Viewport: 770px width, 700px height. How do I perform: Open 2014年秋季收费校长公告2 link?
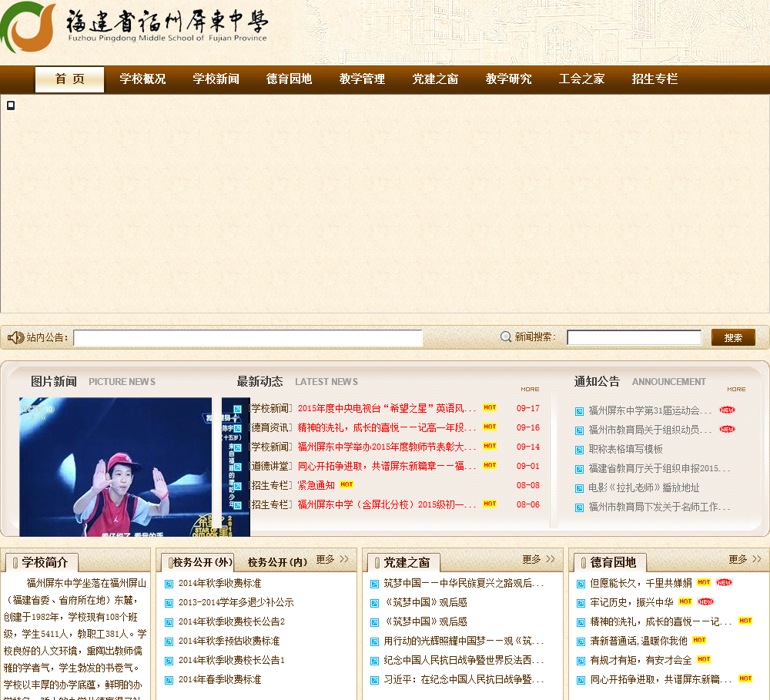coord(231,621)
